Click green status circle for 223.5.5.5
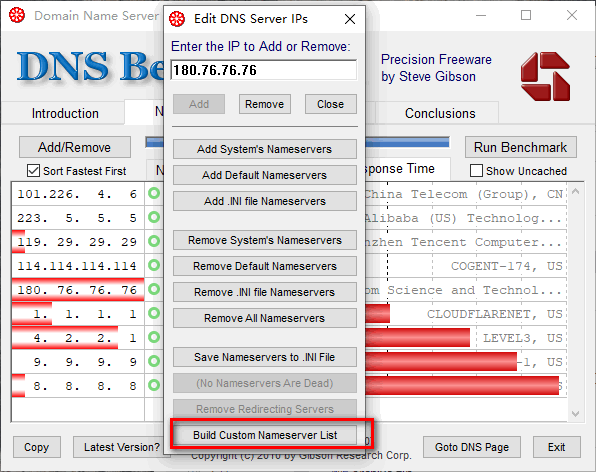 click(154, 217)
